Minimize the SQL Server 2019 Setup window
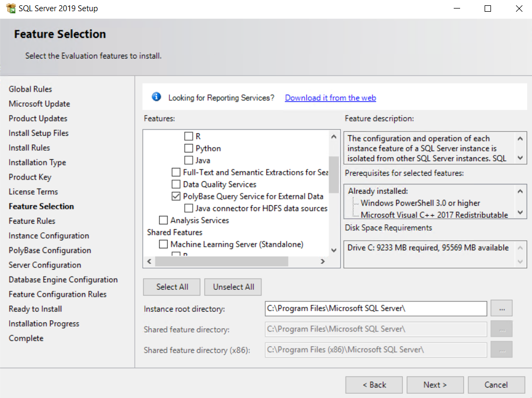The width and height of the screenshot is (532, 398). (x=457, y=9)
